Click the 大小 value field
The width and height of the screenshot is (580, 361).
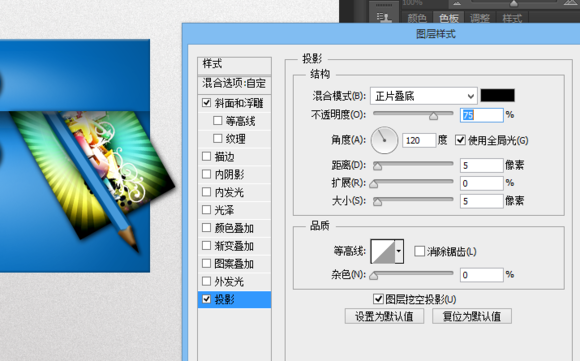pyautogui.click(x=482, y=201)
